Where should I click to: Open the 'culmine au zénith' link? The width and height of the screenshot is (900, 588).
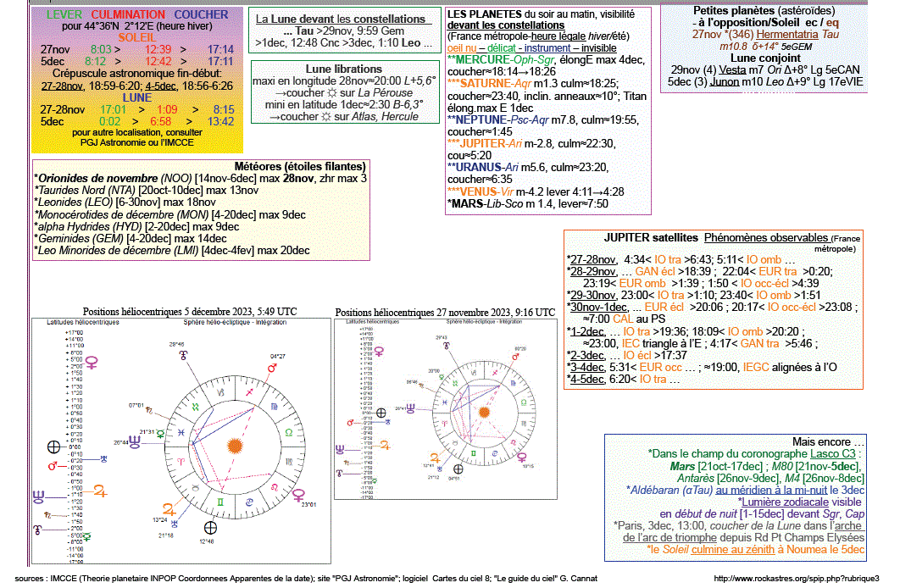[732, 550]
